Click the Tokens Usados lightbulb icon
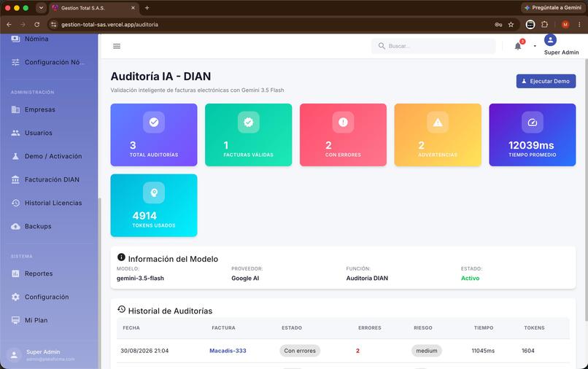This screenshot has width=588, height=369. pyautogui.click(x=154, y=193)
